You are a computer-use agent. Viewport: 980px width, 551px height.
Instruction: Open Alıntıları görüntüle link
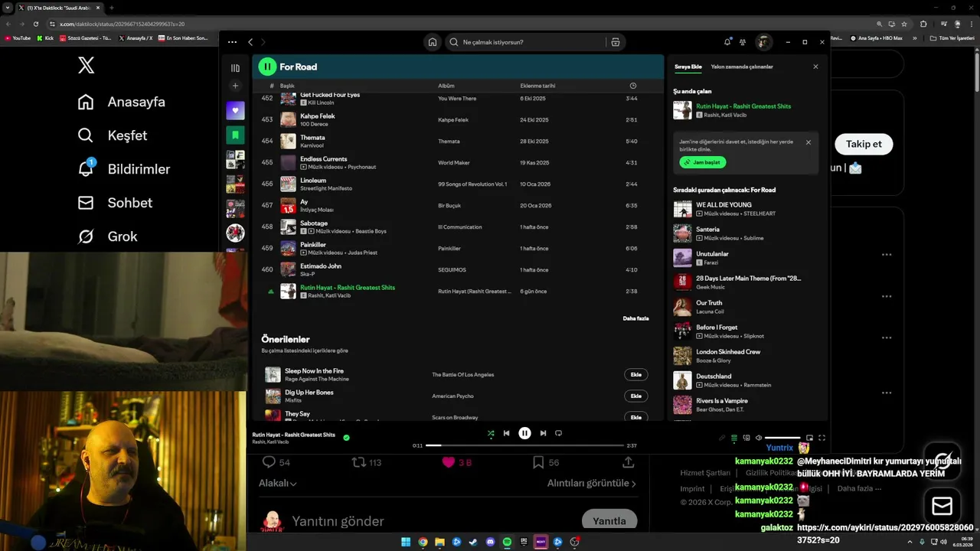(592, 483)
